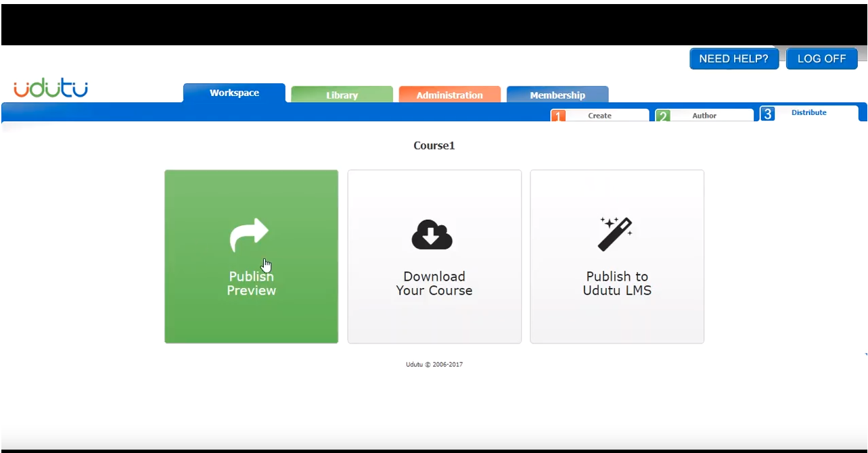Click the NEED HELP? button
The image size is (868, 453).
[x=733, y=58]
